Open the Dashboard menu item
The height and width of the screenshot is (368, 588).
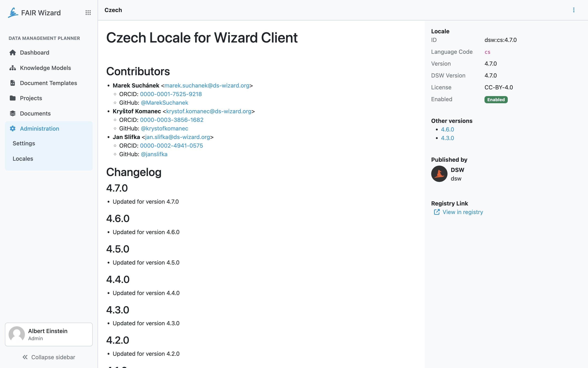click(49, 53)
